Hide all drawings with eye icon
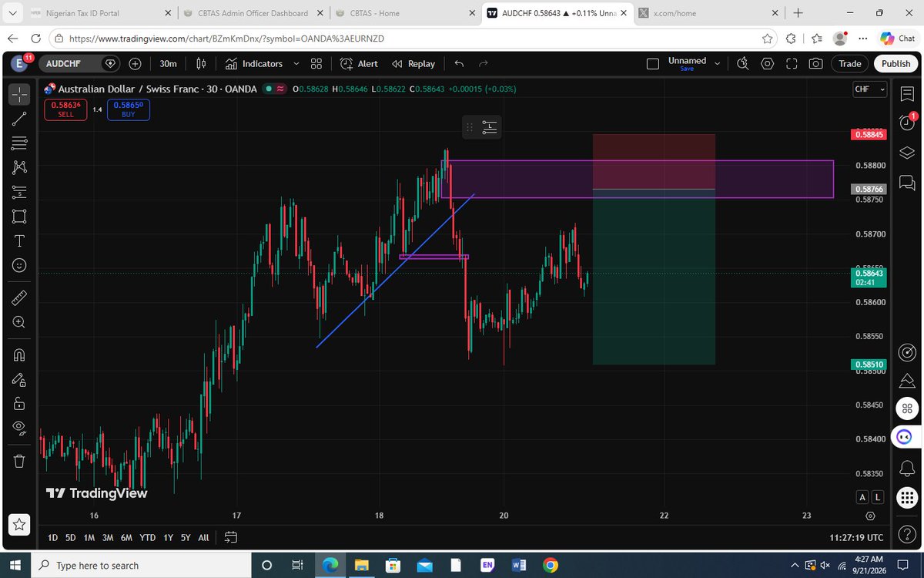The width and height of the screenshot is (924, 578). tap(19, 428)
